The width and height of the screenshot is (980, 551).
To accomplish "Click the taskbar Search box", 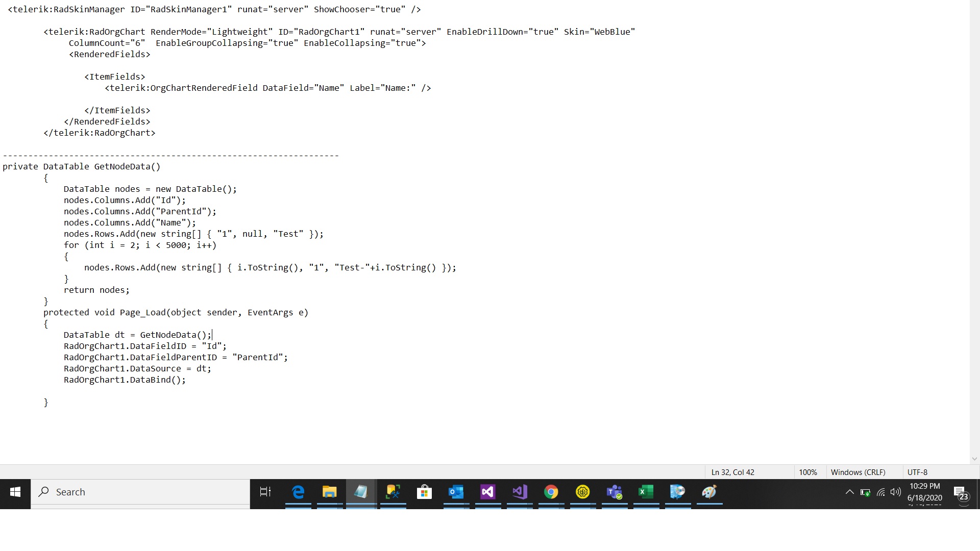I will point(140,492).
